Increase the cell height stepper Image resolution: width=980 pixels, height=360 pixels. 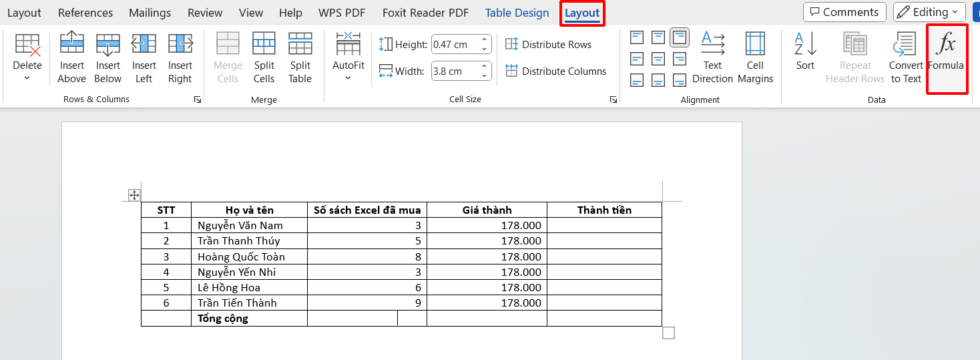click(485, 41)
